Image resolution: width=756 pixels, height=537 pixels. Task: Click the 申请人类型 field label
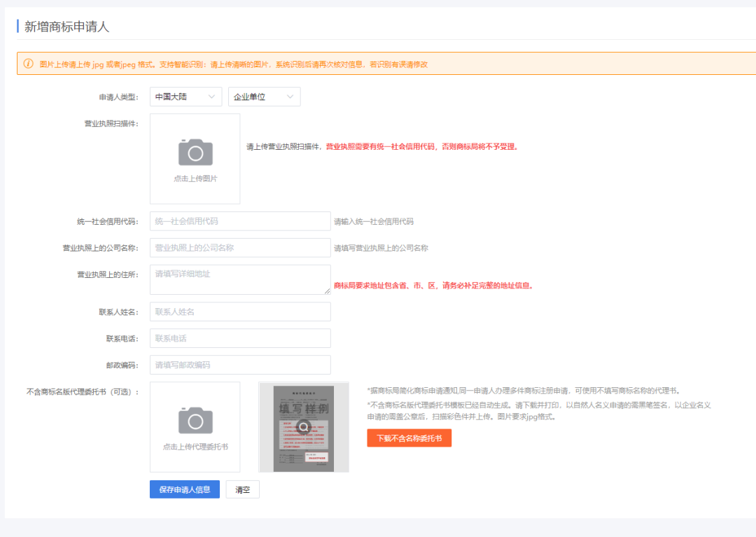118,97
